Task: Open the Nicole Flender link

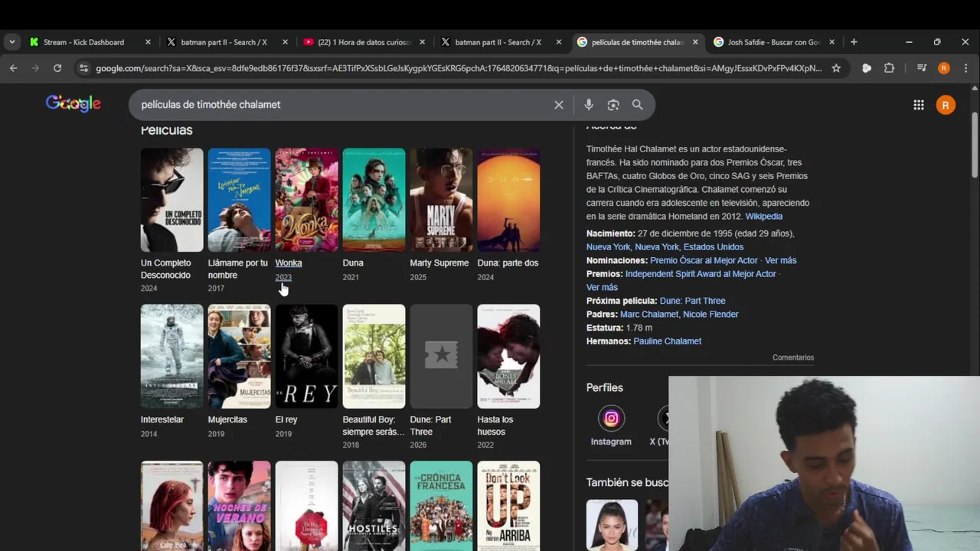Action: coord(710,315)
